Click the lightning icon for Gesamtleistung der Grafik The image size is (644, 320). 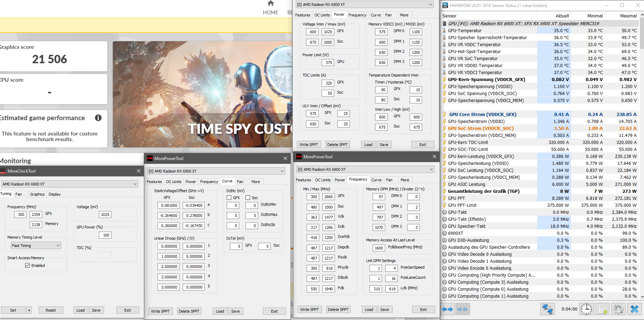coord(445,191)
